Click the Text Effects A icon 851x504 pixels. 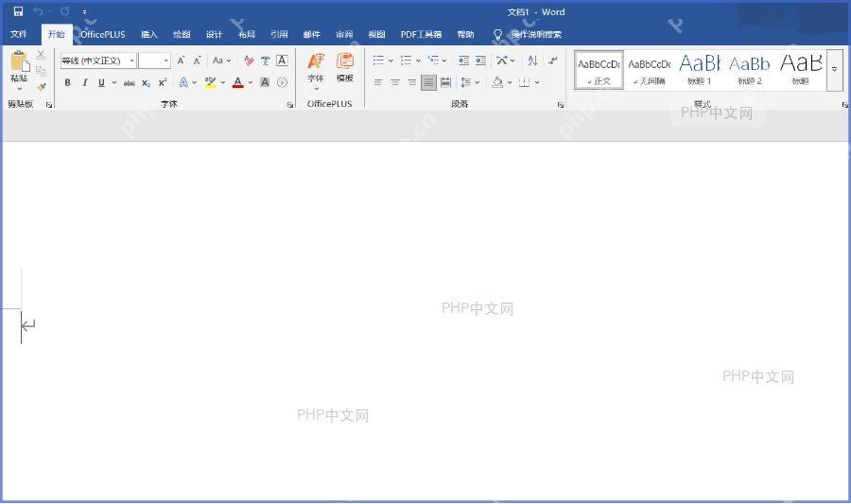(184, 82)
